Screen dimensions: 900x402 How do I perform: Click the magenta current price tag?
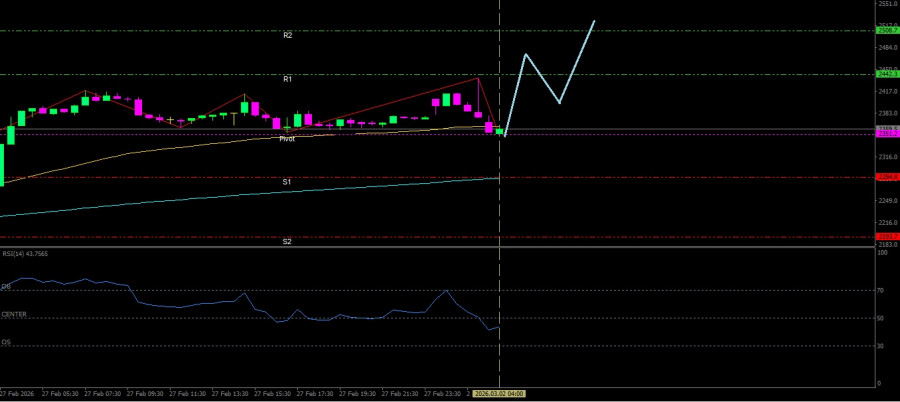[x=886, y=134]
